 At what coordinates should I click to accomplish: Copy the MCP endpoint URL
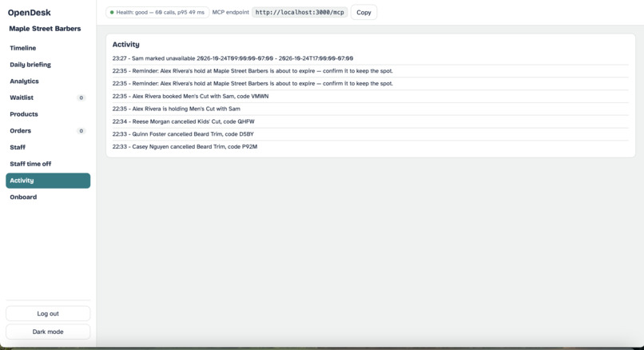(364, 12)
